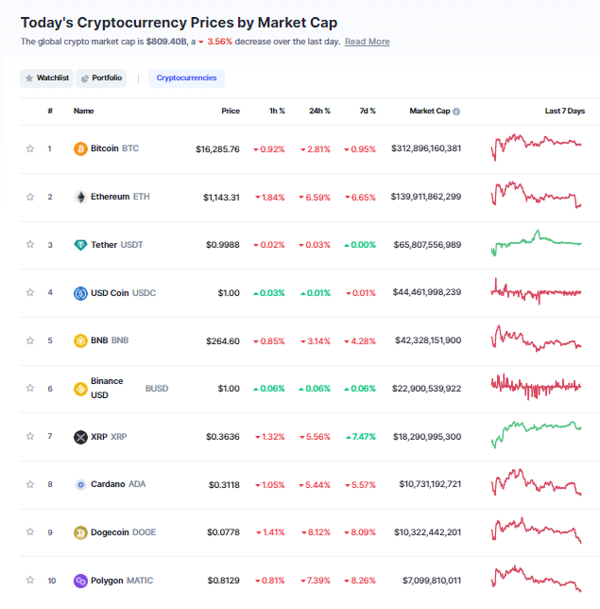Click the Read More link
This screenshot has width=600, height=609.
[367, 42]
